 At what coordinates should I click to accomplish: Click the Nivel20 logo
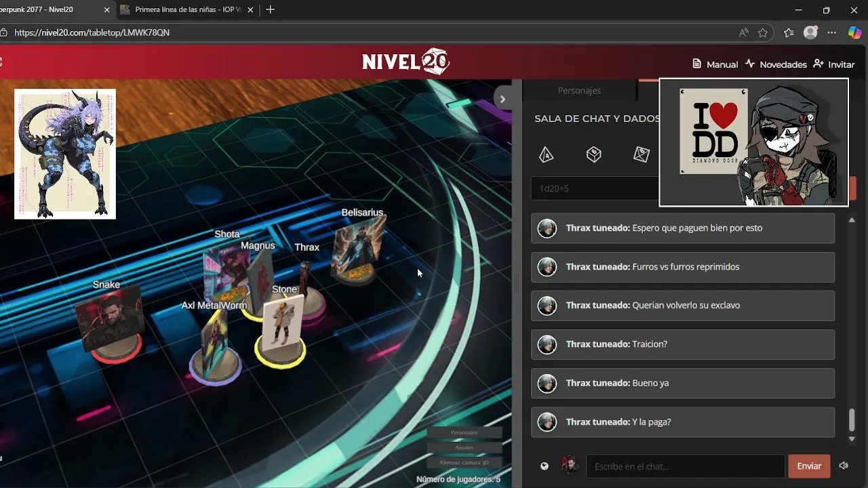coord(406,62)
